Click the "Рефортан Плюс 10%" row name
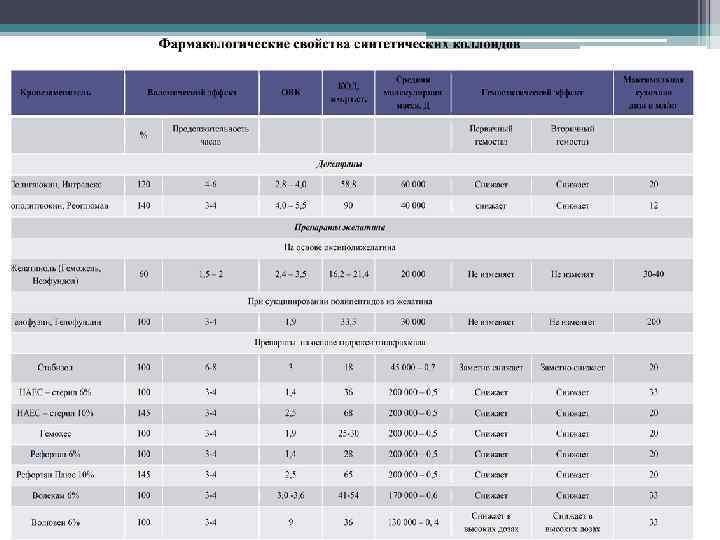Screen dimensions: 720x540 click(55, 475)
